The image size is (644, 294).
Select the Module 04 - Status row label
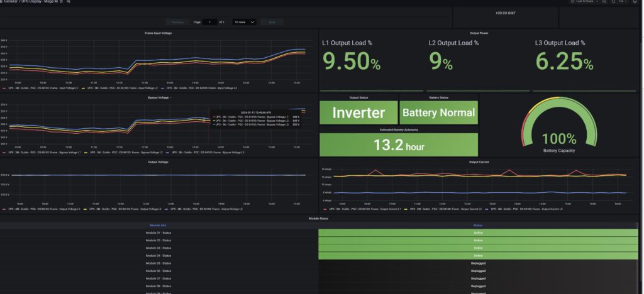[158, 256]
